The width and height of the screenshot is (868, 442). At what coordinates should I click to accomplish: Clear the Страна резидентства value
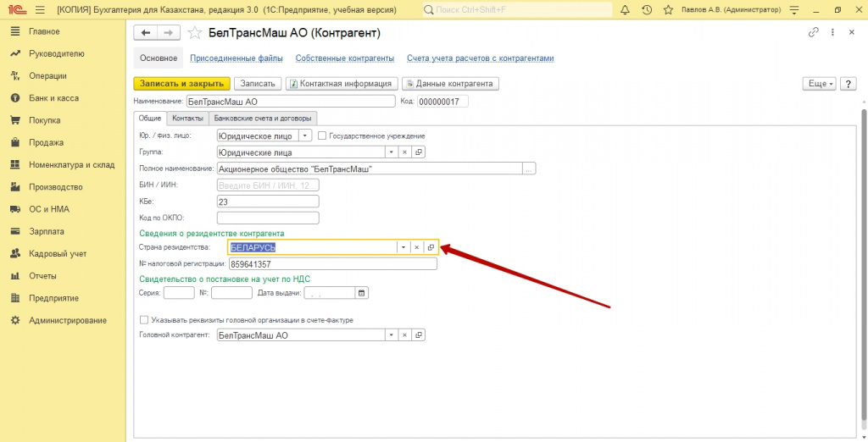click(417, 247)
